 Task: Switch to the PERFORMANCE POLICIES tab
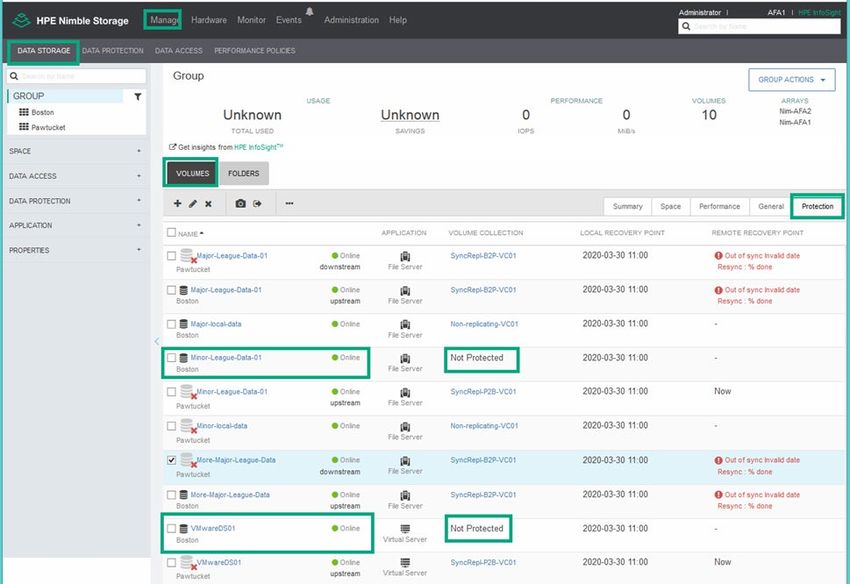click(x=255, y=50)
